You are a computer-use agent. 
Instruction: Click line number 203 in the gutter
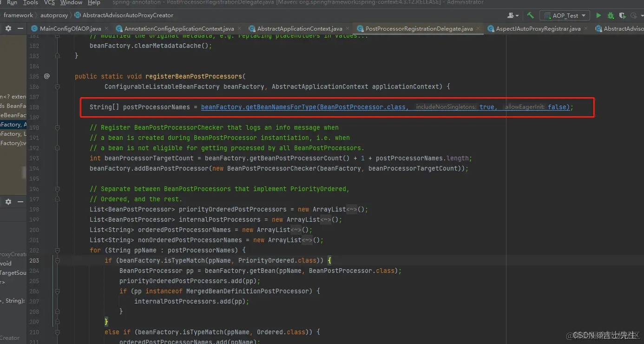click(34, 260)
